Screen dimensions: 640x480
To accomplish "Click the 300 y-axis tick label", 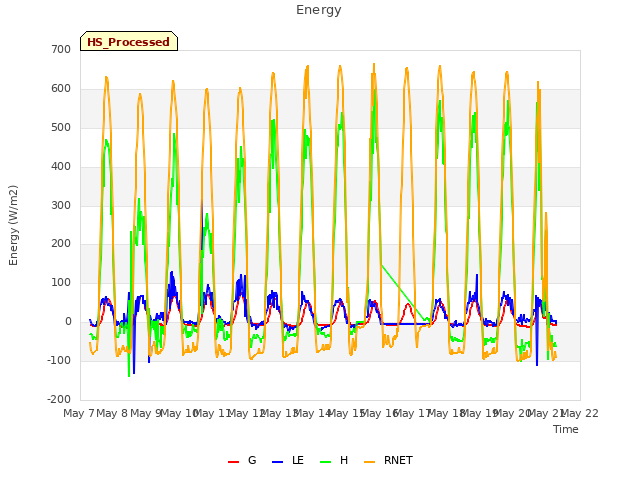I will point(61,205).
